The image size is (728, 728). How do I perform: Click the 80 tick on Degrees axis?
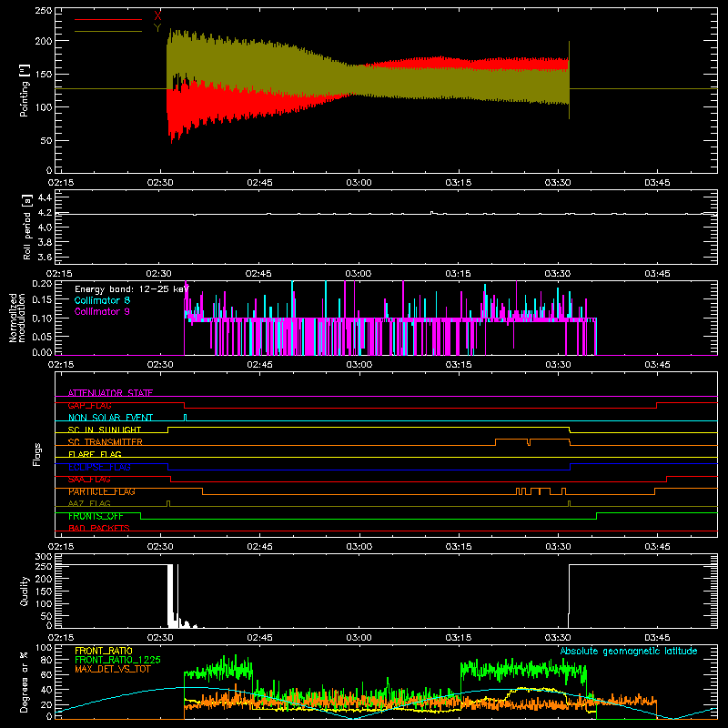[x=46, y=660]
